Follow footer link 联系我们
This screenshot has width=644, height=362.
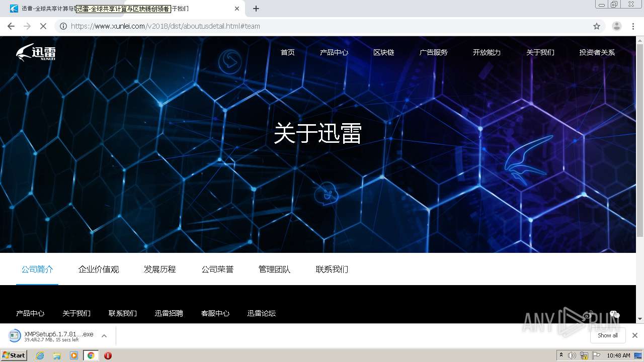tap(123, 313)
